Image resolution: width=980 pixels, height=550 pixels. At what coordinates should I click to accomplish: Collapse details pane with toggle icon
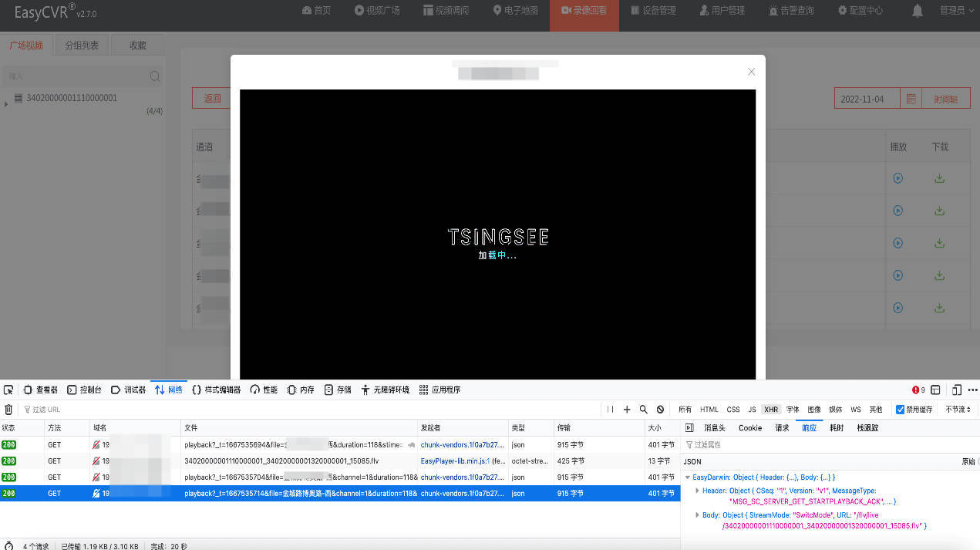(x=689, y=427)
